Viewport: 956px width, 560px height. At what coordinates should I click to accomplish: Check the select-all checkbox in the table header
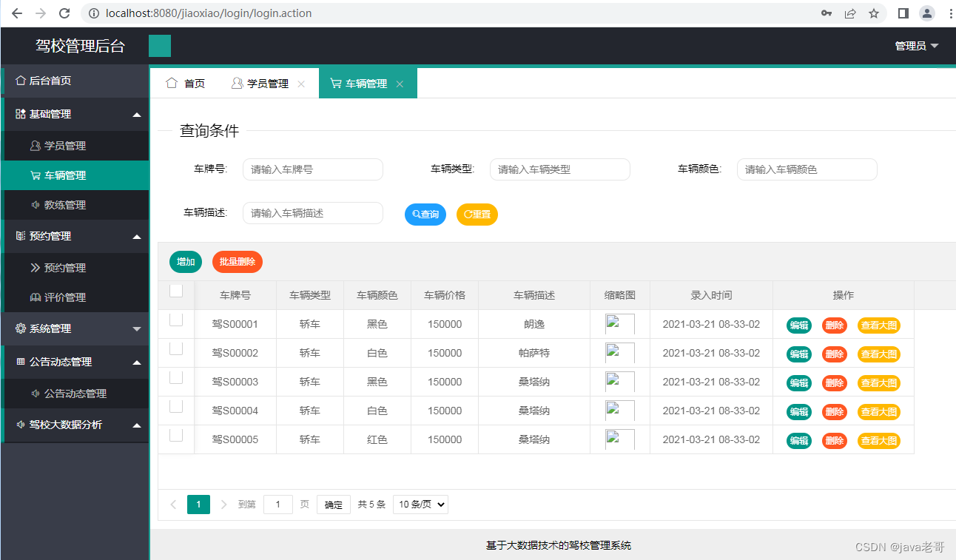(176, 290)
